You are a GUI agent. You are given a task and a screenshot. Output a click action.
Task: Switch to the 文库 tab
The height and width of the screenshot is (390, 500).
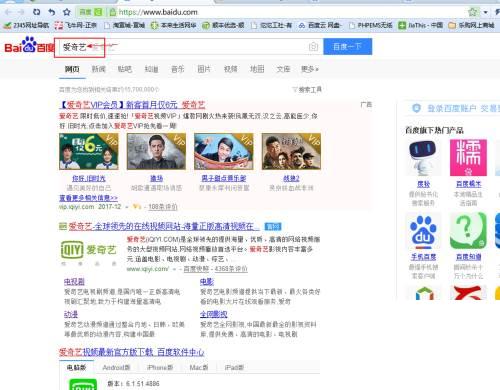pos(283,69)
